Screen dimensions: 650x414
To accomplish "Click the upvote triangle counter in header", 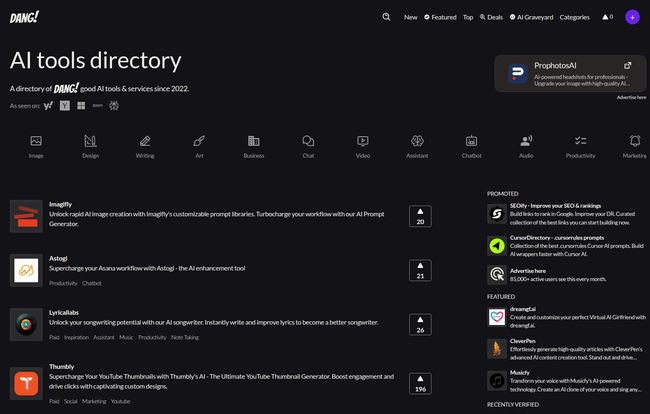I will point(607,17).
